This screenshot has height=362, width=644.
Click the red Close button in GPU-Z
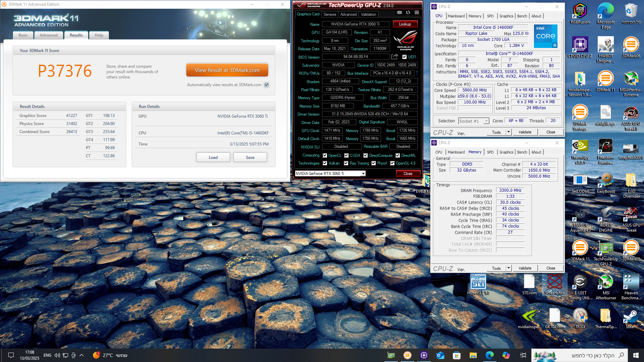[408, 174]
